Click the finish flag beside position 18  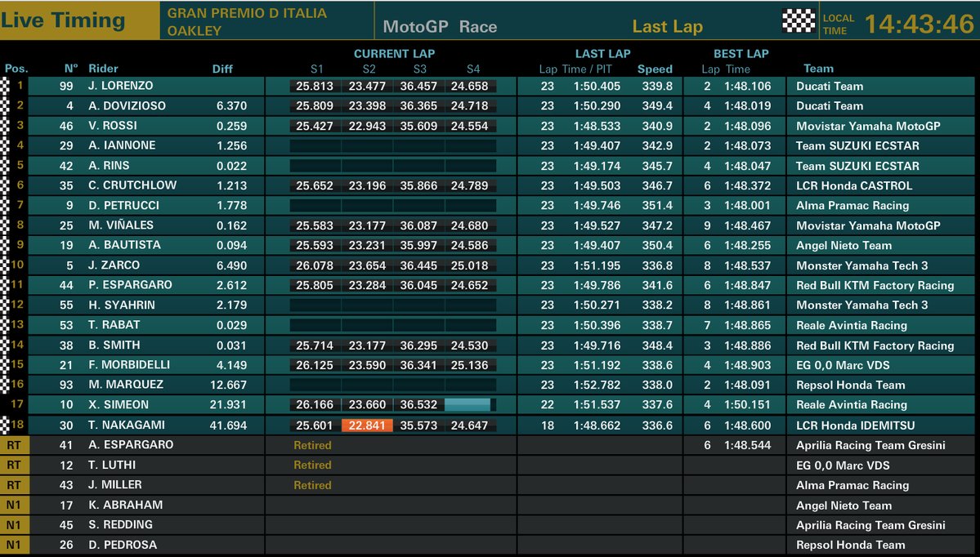tap(5, 425)
